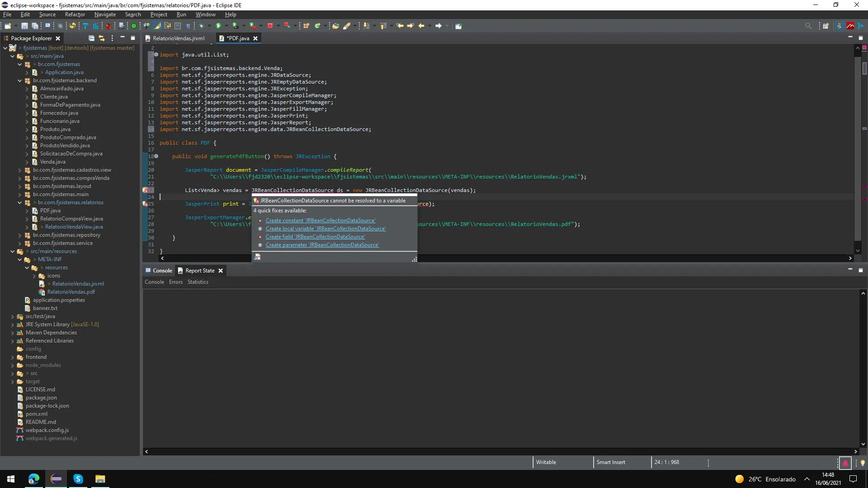Click the red Stop toolbar icon

click(x=270, y=26)
